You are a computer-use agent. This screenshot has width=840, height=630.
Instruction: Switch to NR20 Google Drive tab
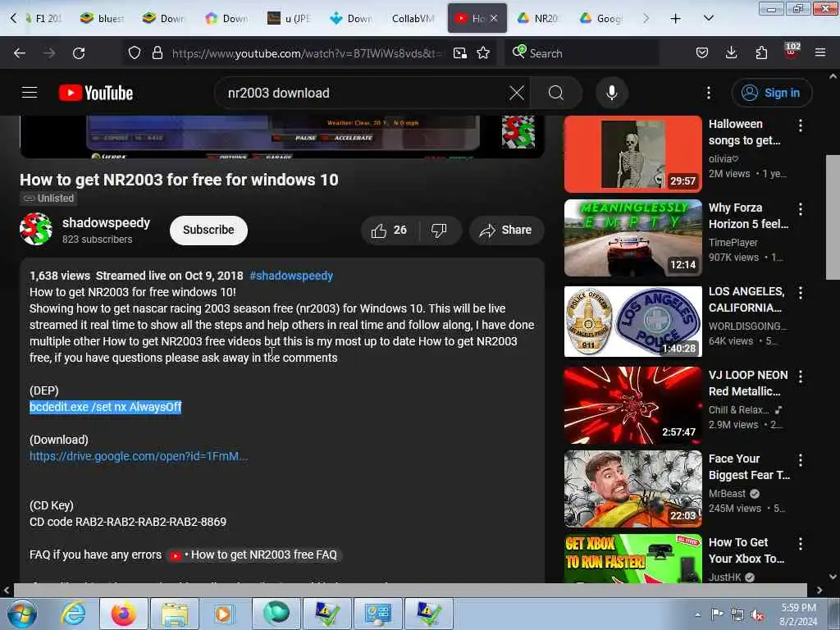pos(538,18)
